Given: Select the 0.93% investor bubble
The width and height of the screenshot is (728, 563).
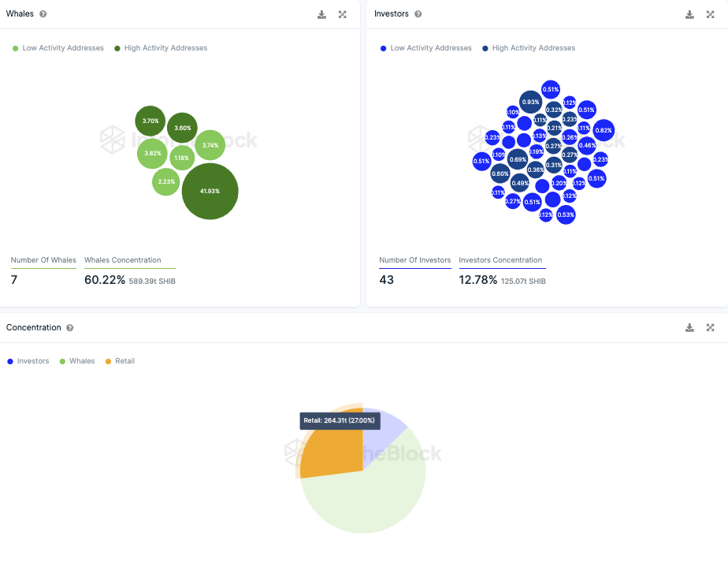Looking at the screenshot, I should (531, 103).
